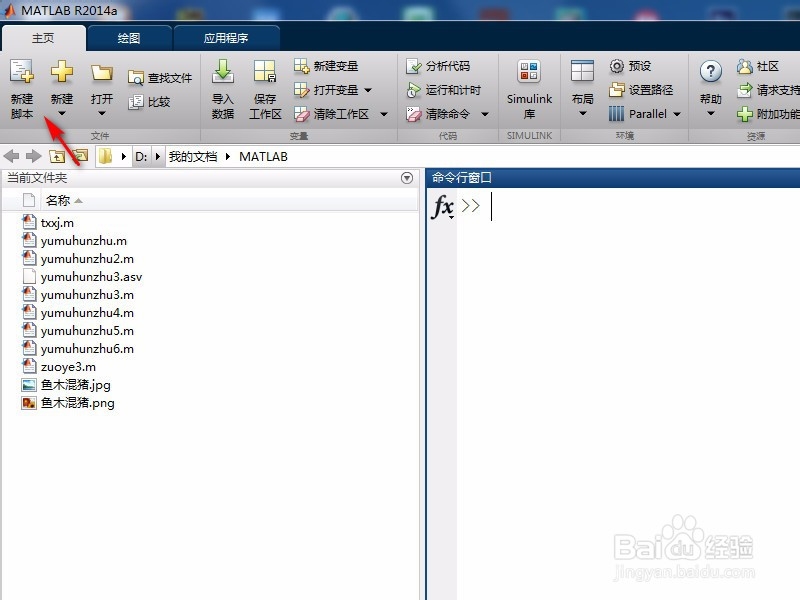Viewport: 800px width, 600px height.
Task: Expand the 清除工作区 dropdown arrow
Action: tap(384, 114)
